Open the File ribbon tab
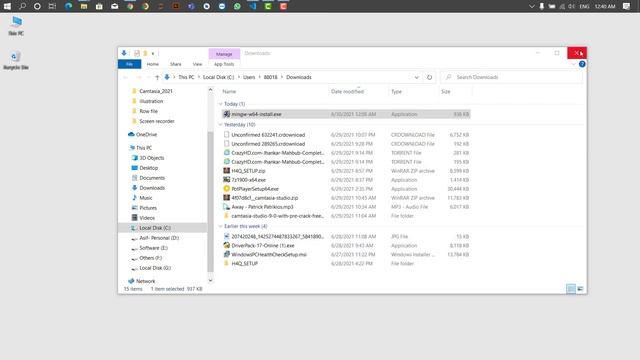This screenshot has width=640, height=360. click(129, 64)
